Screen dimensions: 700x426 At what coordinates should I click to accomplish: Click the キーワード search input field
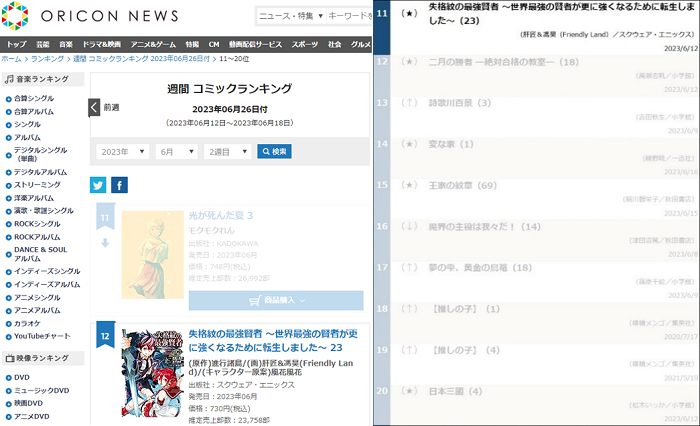350,16
